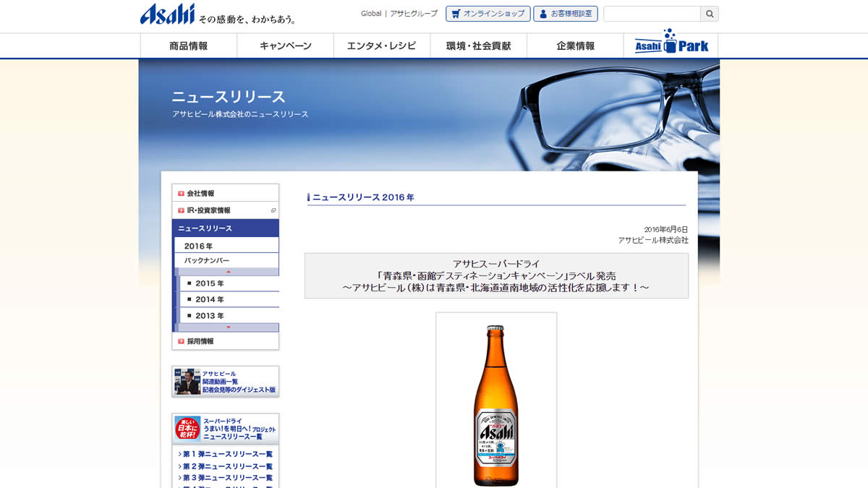Screen dimensions: 868x488
Task: Click the external-link icon beside IR・投資家情報
Action: click(x=273, y=210)
